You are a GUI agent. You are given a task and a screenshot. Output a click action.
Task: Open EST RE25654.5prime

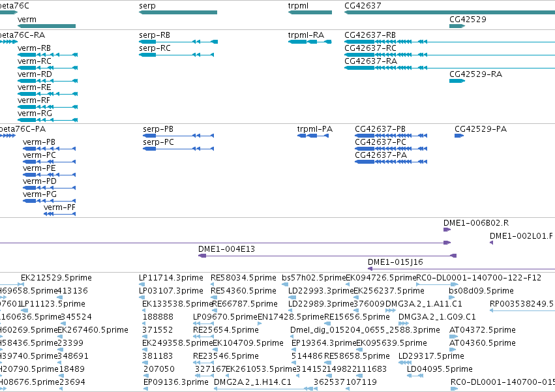pos(226,329)
